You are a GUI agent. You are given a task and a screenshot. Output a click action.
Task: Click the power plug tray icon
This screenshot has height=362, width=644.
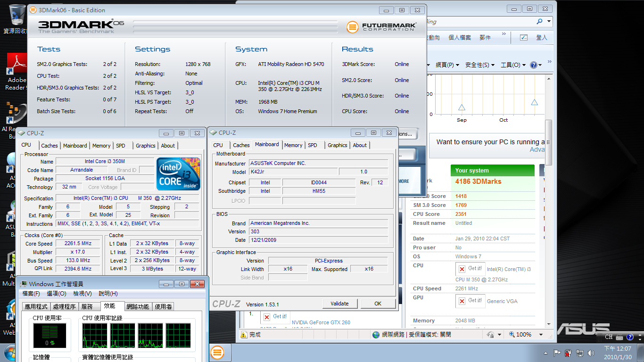(x=568, y=353)
